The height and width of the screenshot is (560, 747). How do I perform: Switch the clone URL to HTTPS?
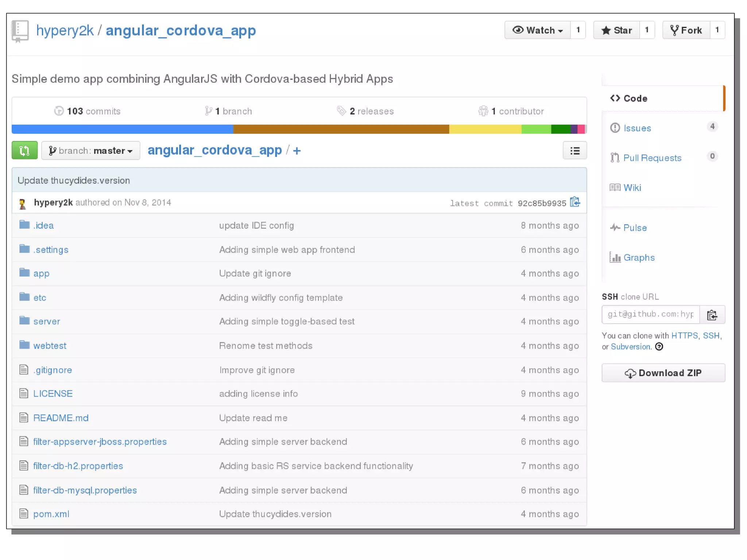point(684,336)
